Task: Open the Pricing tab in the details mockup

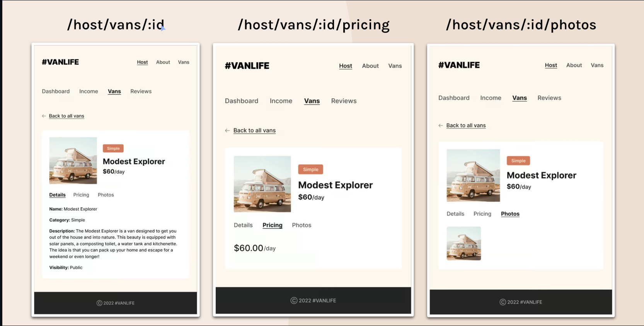Action: pyautogui.click(x=81, y=195)
